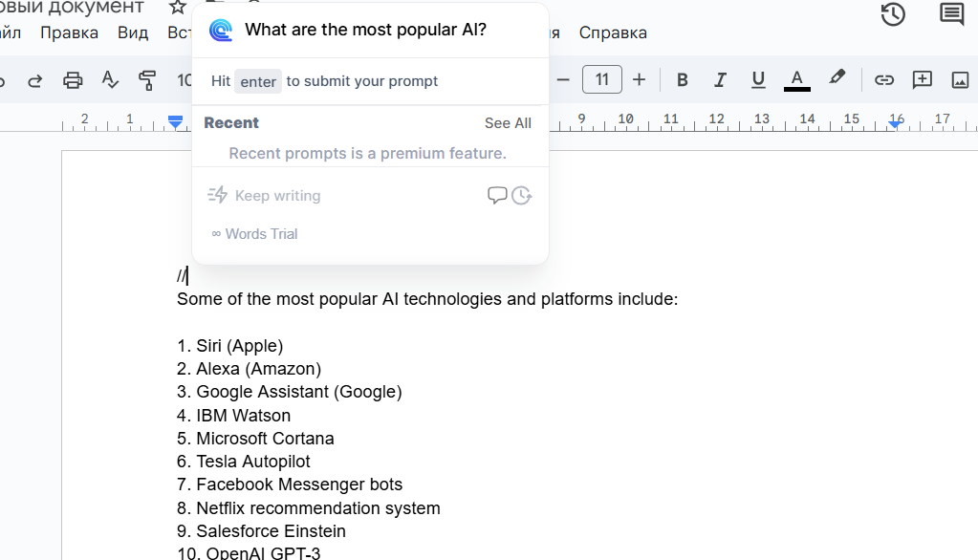This screenshot has height=560, width=978.
Task: Open the comments panel icon
Action: [952, 13]
